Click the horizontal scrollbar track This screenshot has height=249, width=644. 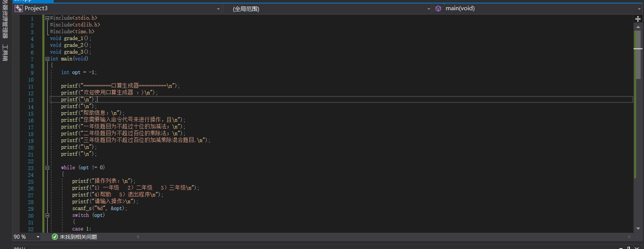coord(384,237)
